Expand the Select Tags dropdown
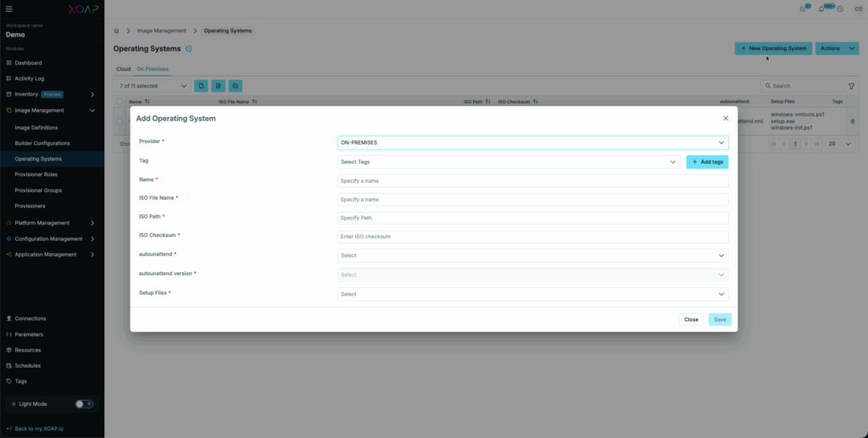Viewport: 868px width, 438px height. [509, 162]
